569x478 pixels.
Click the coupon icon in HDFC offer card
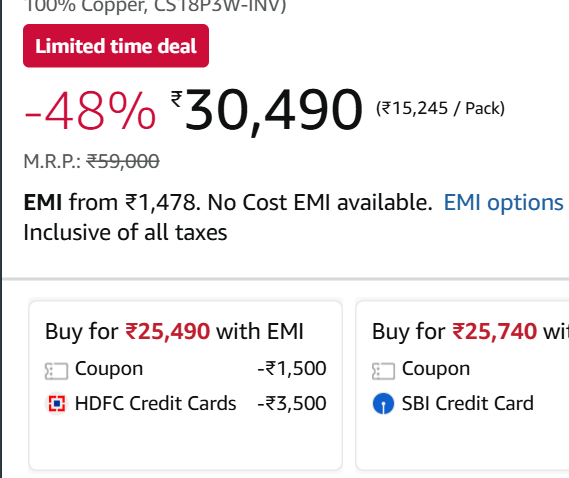tap(56, 371)
